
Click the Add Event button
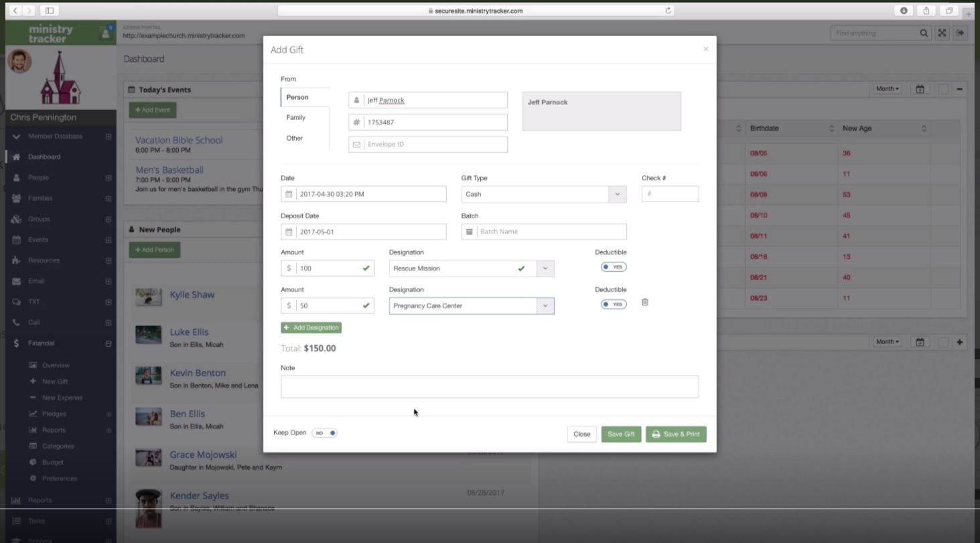tap(153, 110)
